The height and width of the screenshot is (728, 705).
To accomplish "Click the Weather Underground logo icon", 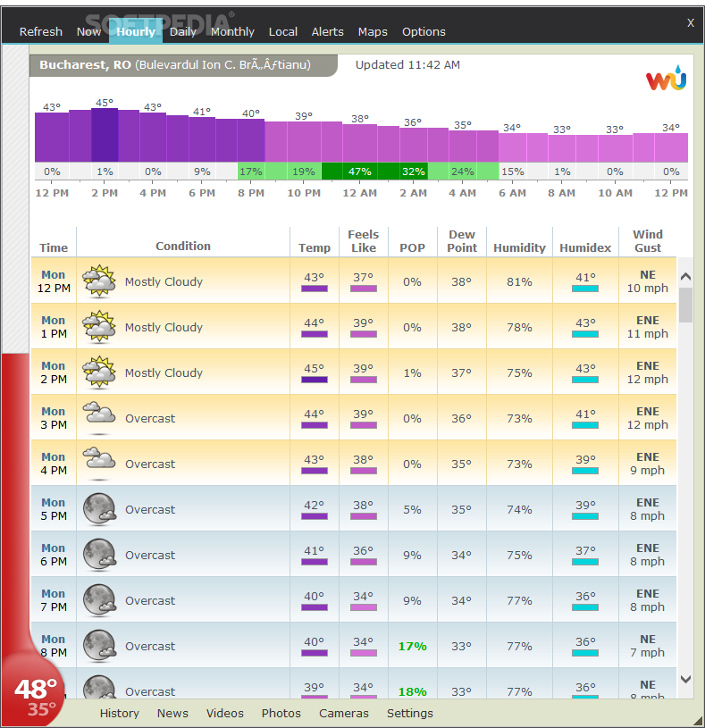I will click(x=666, y=78).
